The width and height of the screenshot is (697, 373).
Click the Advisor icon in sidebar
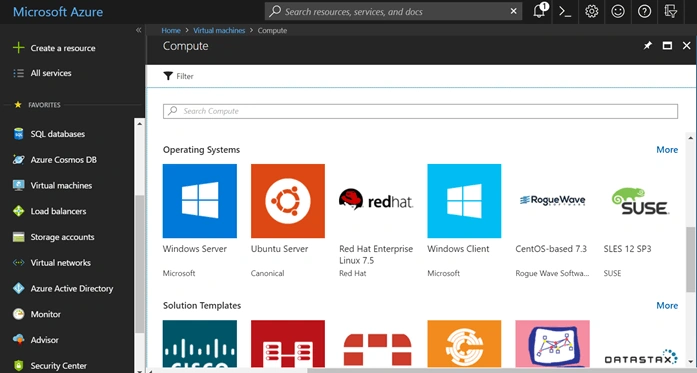click(18, 340)
